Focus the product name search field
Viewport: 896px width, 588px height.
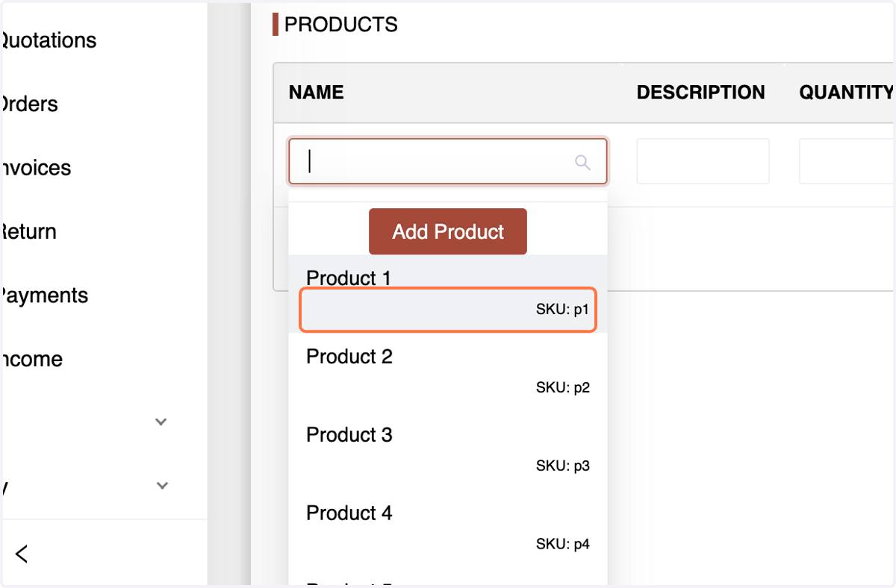tap(448, 161)
